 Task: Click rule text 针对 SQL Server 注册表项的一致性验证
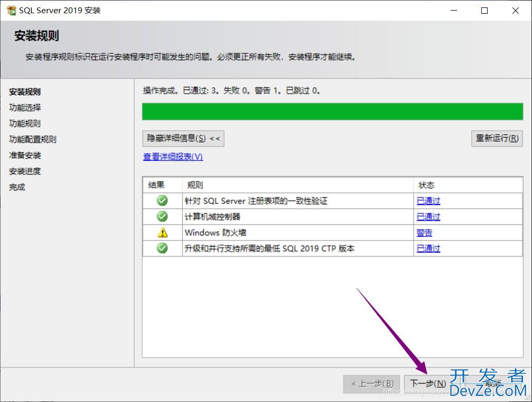[x=256, y=201]
